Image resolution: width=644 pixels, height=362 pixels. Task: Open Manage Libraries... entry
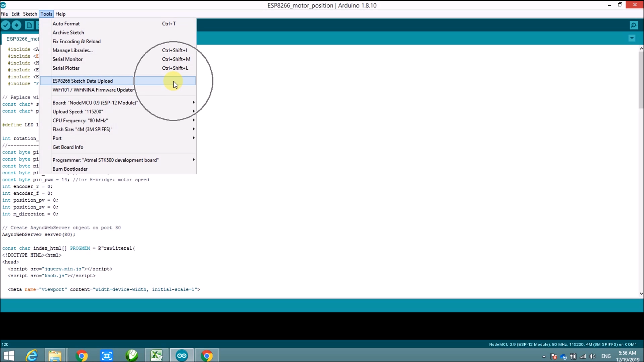(x=118, y=50)
